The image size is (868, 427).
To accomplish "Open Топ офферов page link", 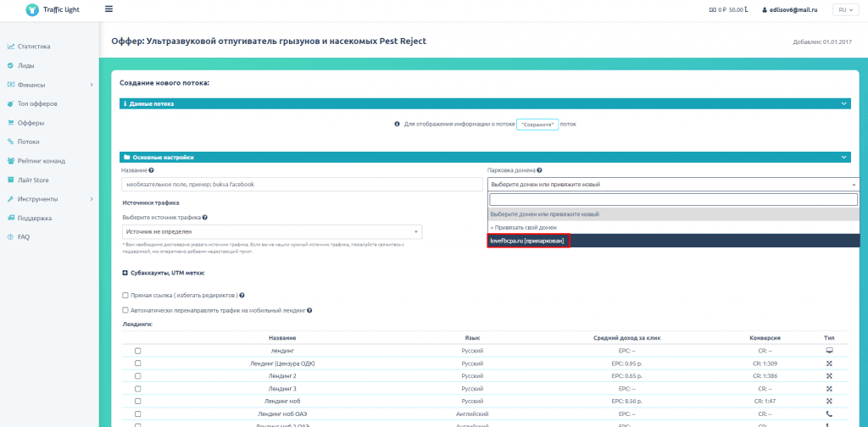I will [x=37, y=104].
